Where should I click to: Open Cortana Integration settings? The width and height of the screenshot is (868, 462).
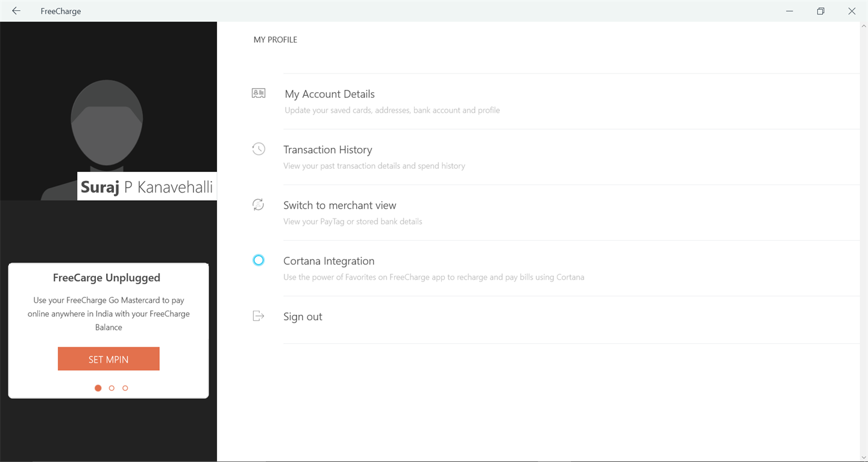[329, 261]
